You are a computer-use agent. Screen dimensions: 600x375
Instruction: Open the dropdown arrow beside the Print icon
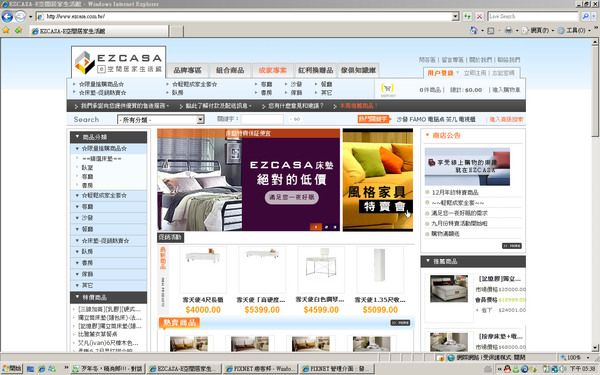(517, 31)
